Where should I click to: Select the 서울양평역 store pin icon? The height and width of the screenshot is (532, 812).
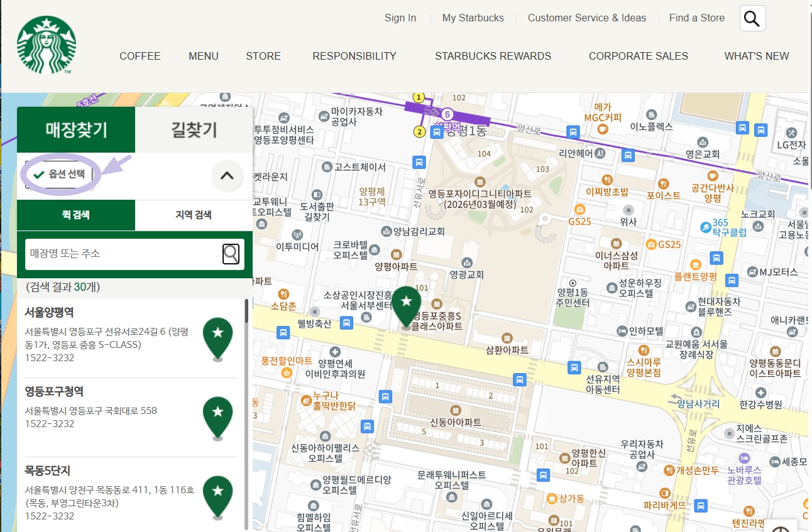click(x=217, y=340)
